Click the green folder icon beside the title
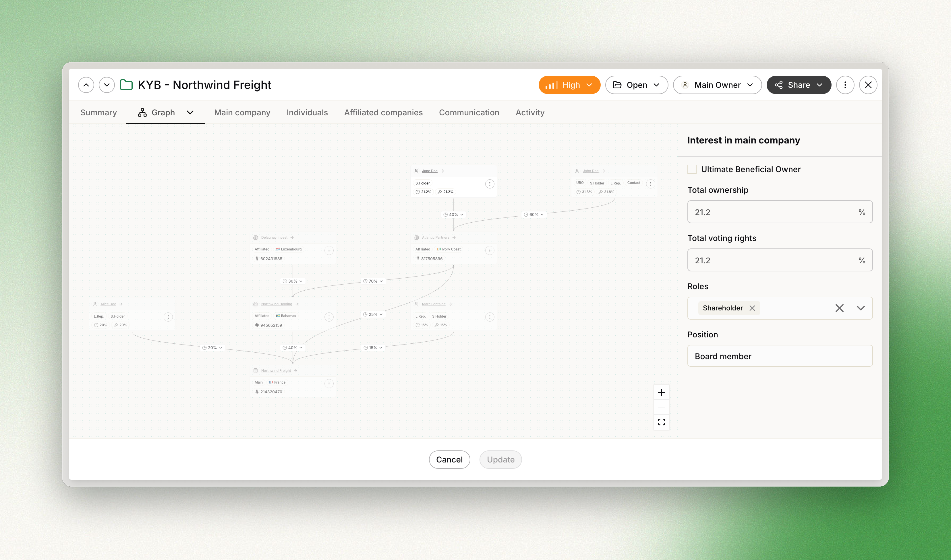This screenshot has height=560, width=951. coord(126,85)
